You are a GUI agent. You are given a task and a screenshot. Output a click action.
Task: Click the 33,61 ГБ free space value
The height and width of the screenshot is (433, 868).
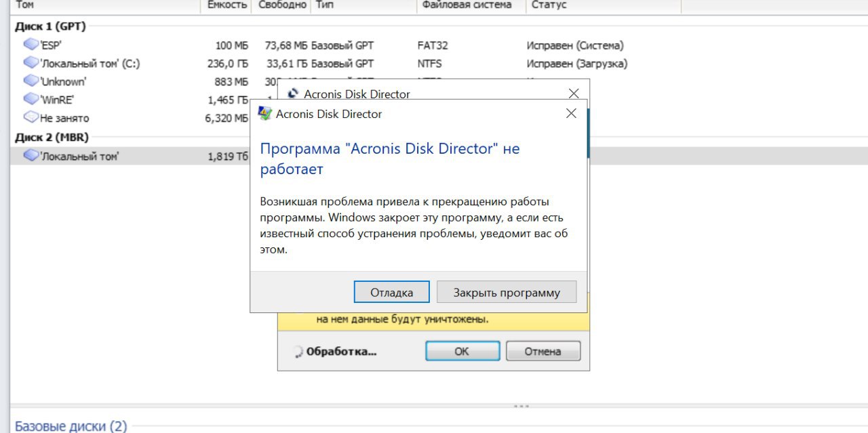(288, 64)
